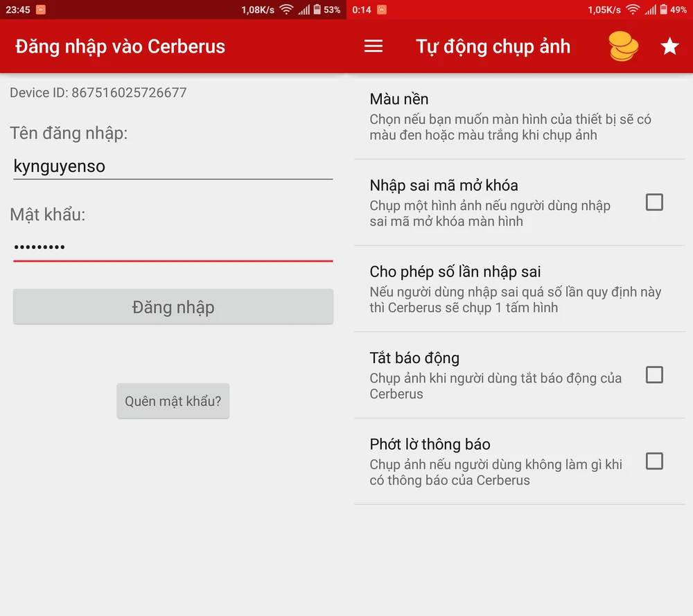Click the Mật khẩu password field

(x=173, y=247)
